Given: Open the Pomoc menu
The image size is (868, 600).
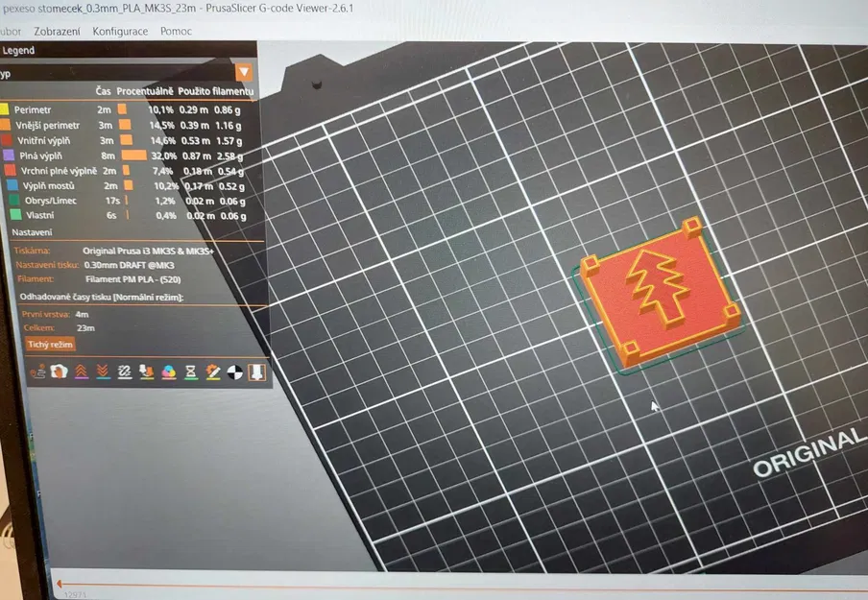Looking at the screenshot, I should coord(176,32).
